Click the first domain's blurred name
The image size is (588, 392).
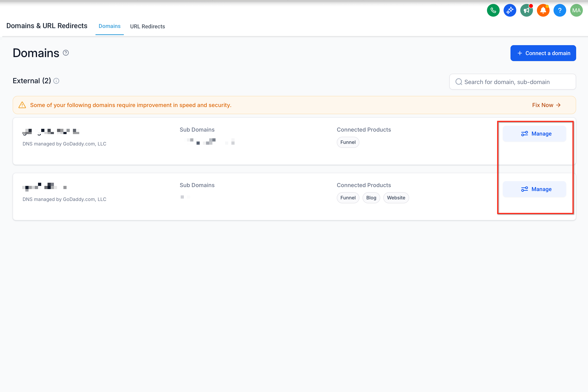51,132
